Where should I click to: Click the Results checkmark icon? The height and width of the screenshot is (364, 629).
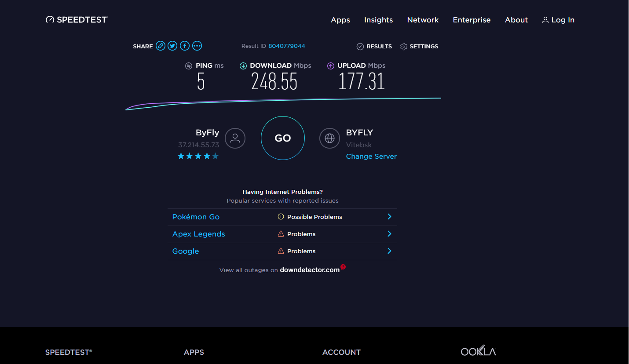click(x=360, y=46)
